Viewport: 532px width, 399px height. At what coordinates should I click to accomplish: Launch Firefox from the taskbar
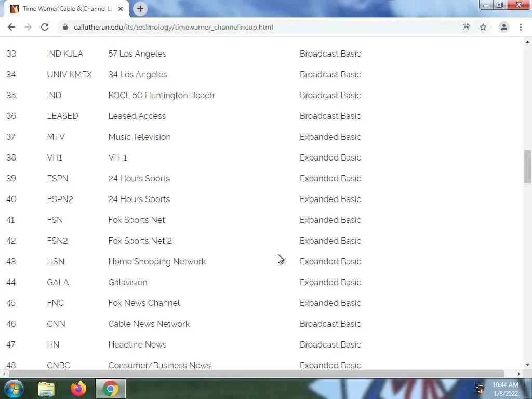click(78, 389)
